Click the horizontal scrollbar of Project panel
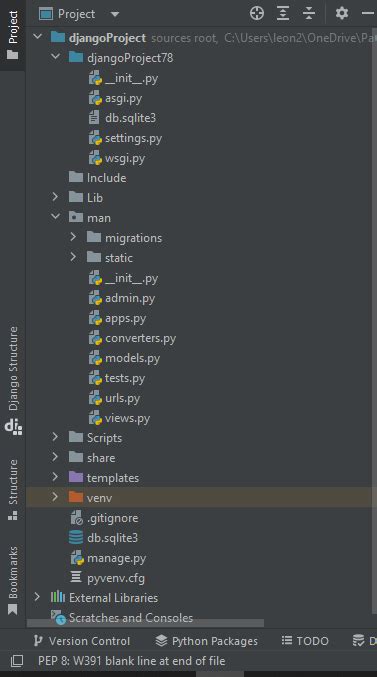This screenshot has width=377, height=677. [146, 623]
